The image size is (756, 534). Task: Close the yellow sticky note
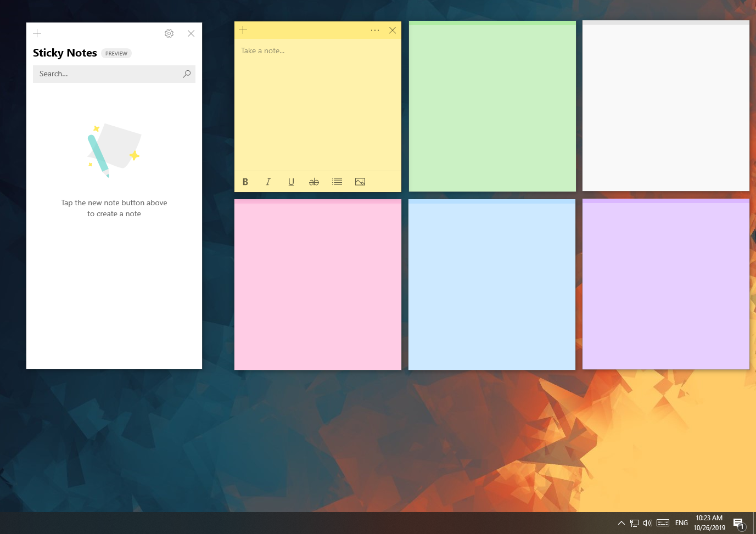[x=393, y=30]
